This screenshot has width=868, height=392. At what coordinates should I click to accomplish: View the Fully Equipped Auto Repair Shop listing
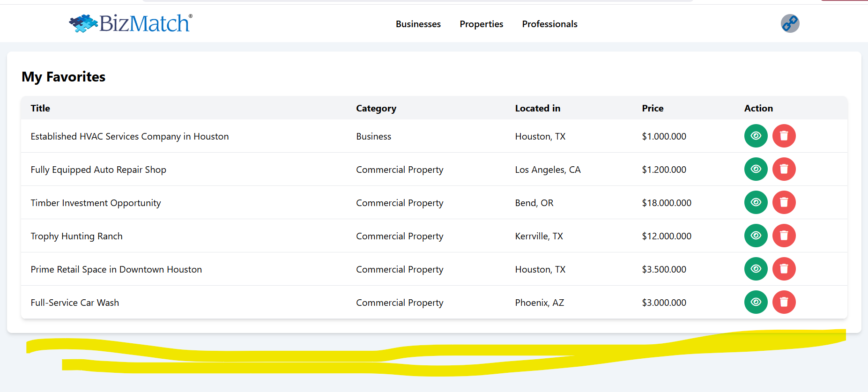756,169
